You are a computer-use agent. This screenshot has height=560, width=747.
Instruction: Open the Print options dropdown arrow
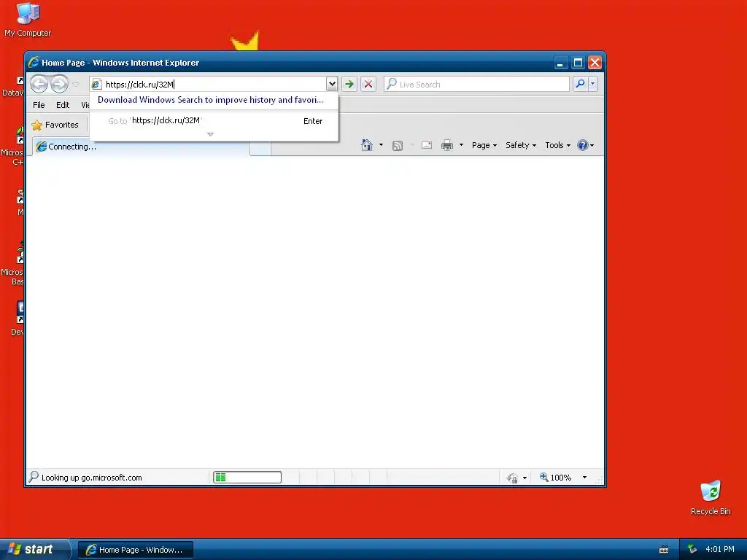(461, 145)
